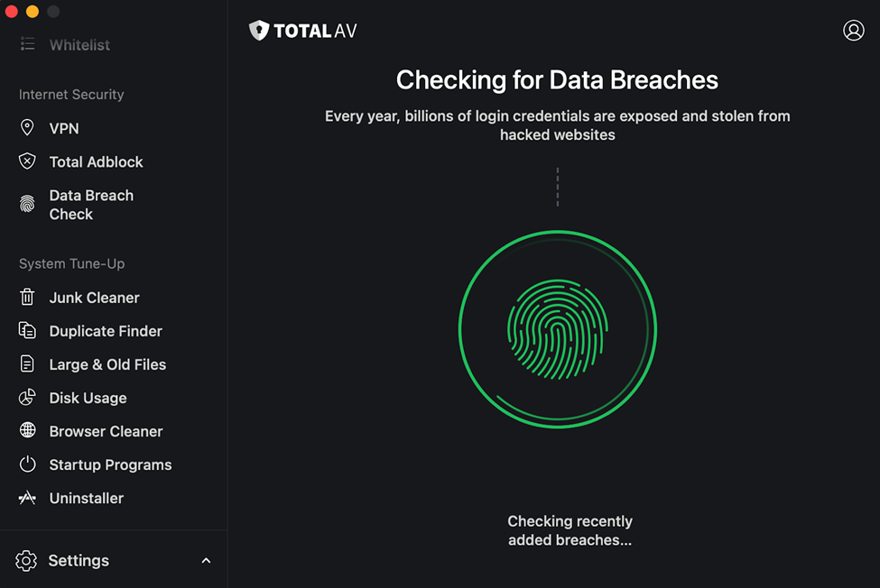Collapse the Settings section chevron

(206, 561)
